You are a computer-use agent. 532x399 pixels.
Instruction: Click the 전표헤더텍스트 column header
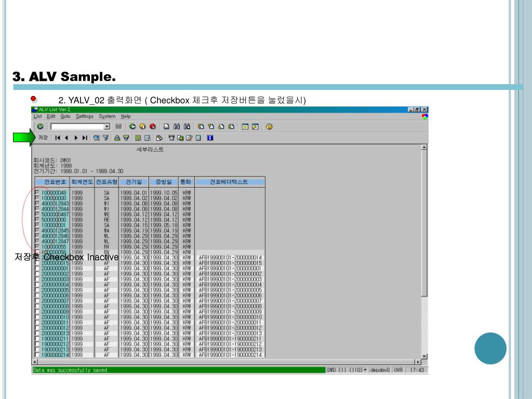229,182
